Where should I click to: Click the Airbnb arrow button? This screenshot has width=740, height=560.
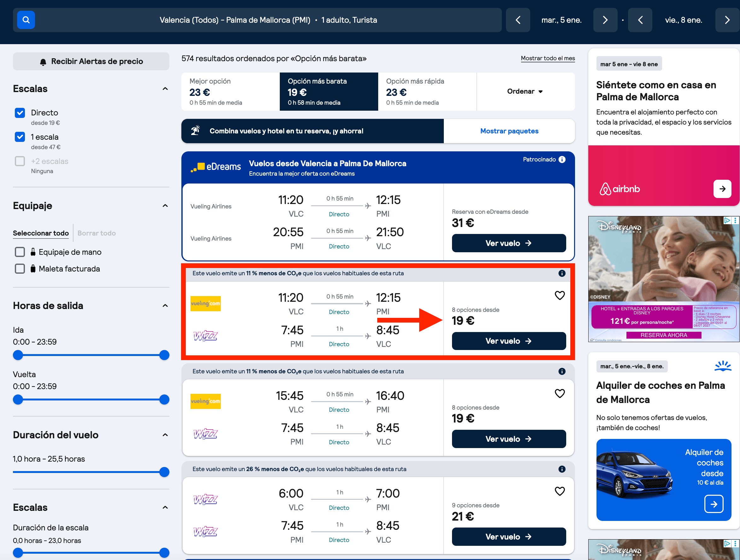(x=722, y=189)
